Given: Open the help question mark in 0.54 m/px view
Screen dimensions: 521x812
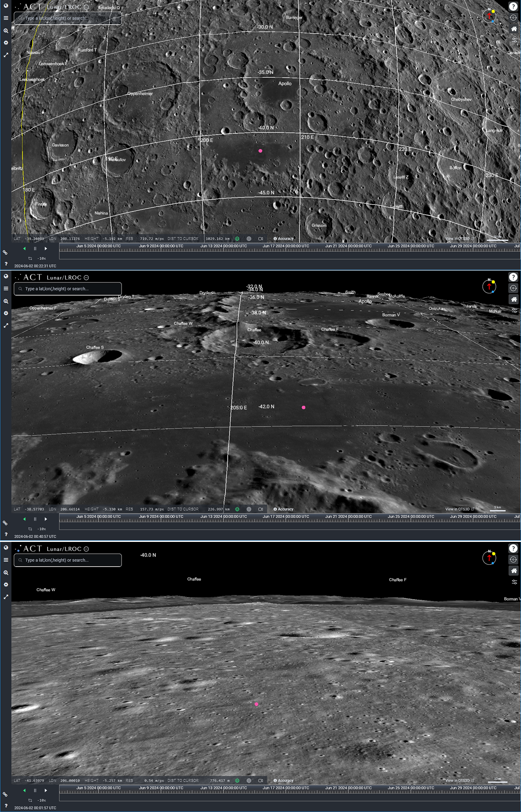Looking at the screenshot, I should pyautogui.click(x=513, y=548).
